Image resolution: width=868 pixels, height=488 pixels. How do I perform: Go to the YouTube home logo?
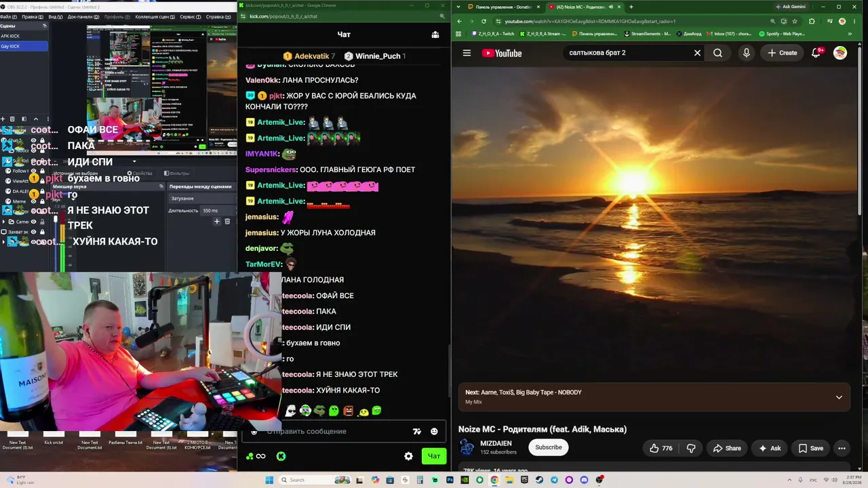pyautogui.click(x=502, y=53)
